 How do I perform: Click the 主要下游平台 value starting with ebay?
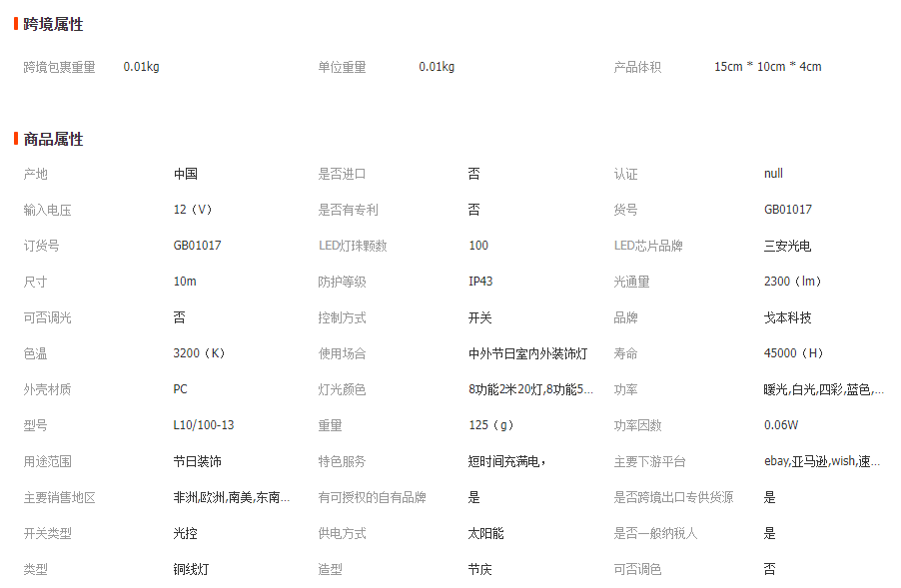[x=821, y=461]
